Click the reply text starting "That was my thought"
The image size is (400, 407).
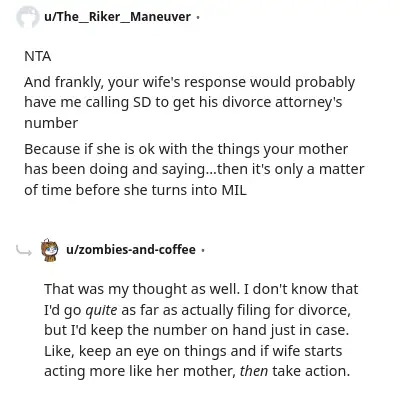click(201, 330)
